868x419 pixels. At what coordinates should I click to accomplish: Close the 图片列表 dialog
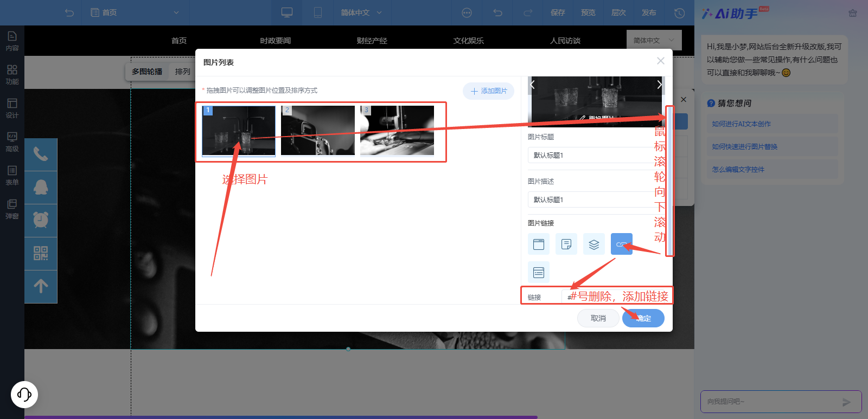coord(660,61)
